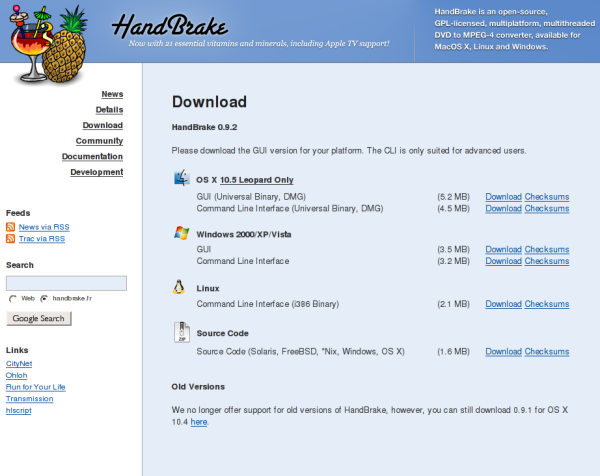Click the '(1.6 MB)' file size text
Screen dimensions: 600x476
(453, 352)
